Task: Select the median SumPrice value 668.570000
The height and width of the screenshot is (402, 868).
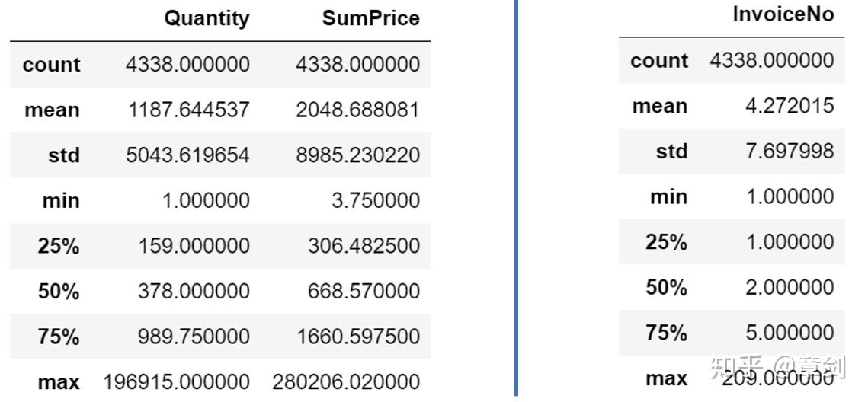Action: point(364,291)
